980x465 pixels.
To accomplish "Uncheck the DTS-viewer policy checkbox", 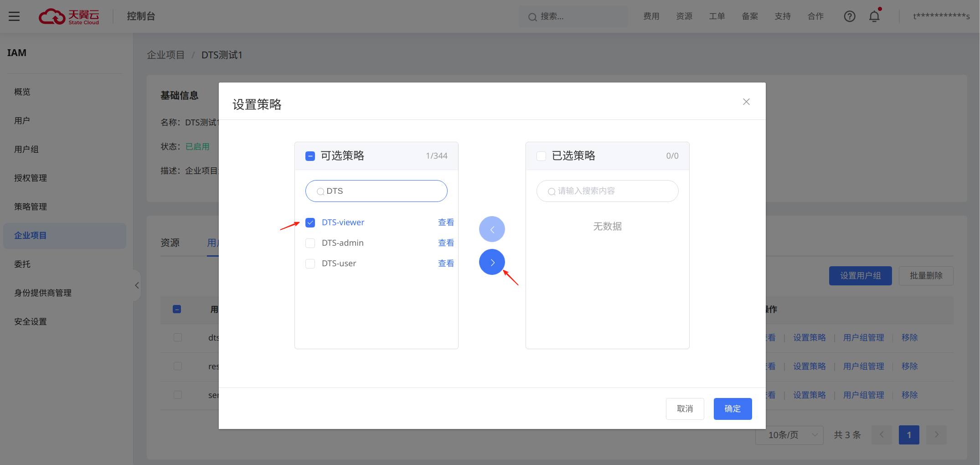I will [310, 222].
